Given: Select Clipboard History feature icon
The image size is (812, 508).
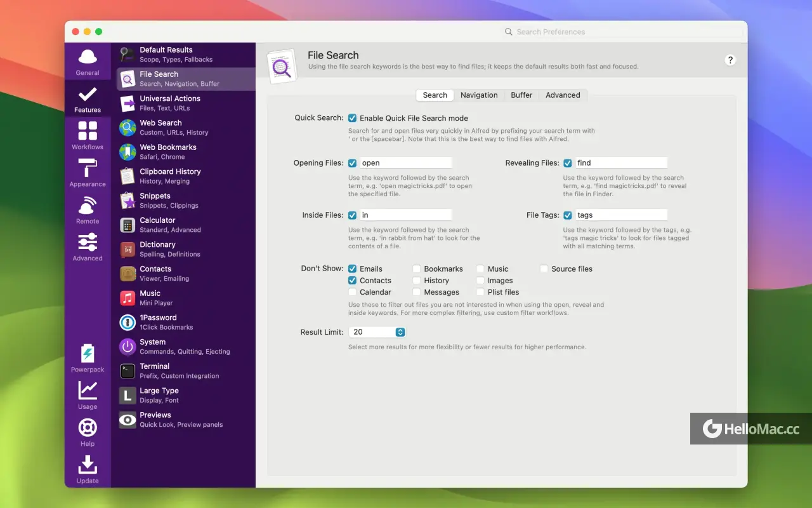Looking at the screenshot, I should click(x=128, y=176).
